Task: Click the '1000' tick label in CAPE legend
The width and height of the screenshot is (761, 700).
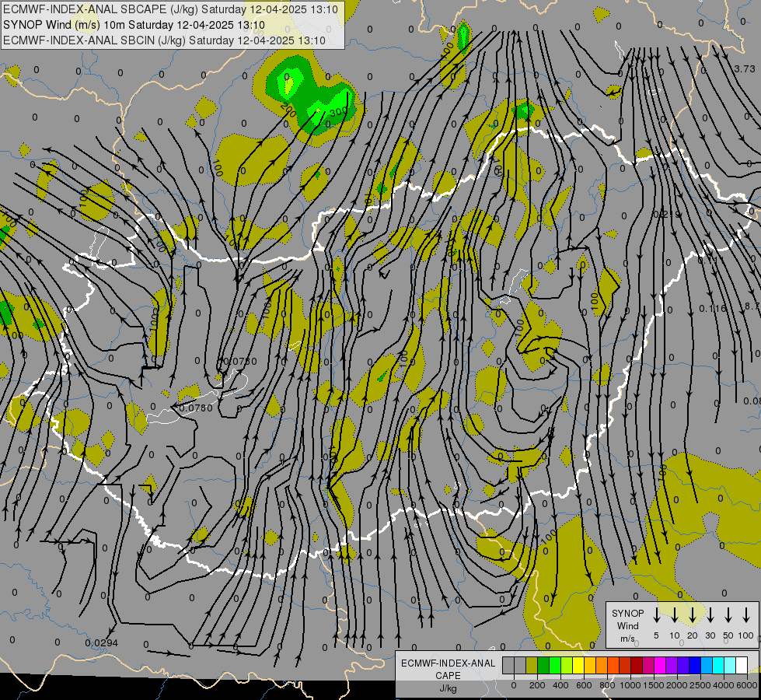Action: 630,685
